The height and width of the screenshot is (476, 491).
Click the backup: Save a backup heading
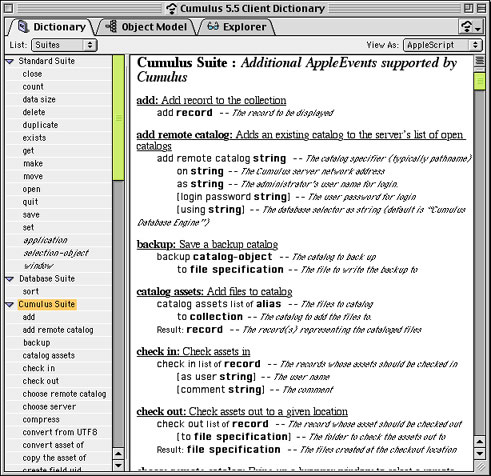(x=207, y=244)
